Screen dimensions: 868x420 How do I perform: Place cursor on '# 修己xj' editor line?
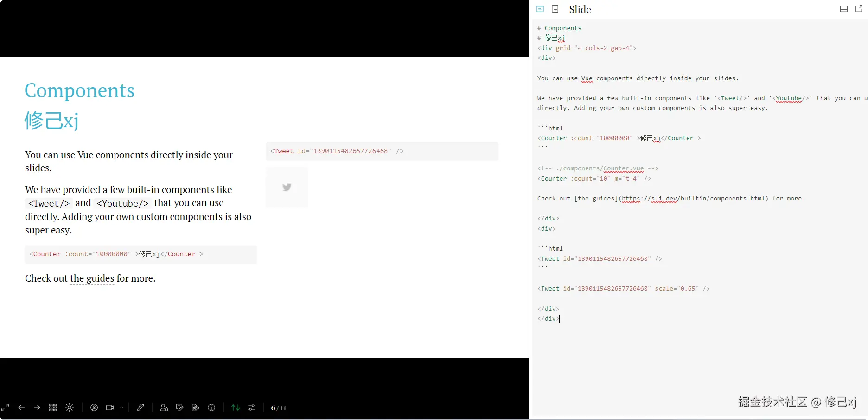[551, 38]
